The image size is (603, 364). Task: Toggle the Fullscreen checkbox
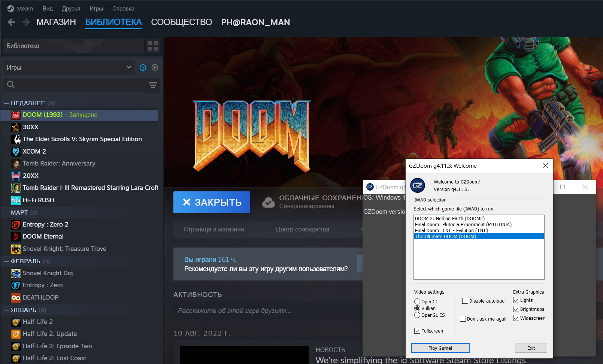[417, 331]
